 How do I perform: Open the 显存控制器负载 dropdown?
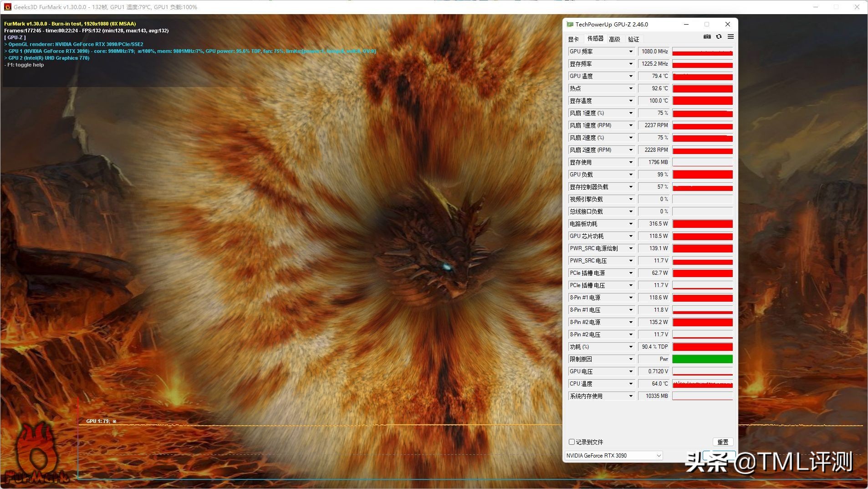coord(631,187)
